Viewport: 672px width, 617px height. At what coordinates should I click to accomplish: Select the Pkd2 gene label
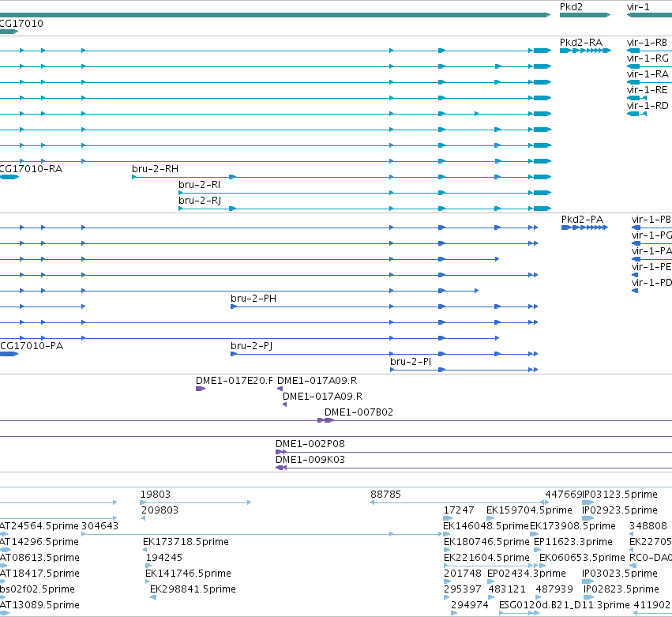[571, 7]
